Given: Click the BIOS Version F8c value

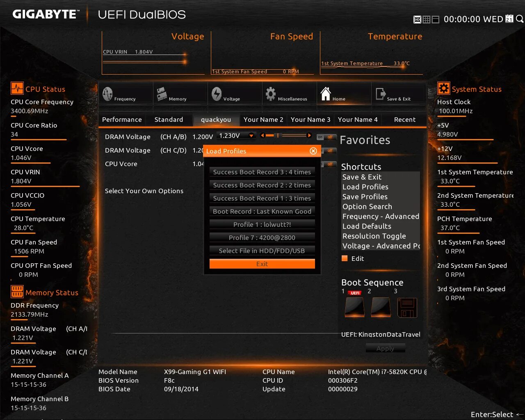Looking at the screenshot, I should pos(169,380).
